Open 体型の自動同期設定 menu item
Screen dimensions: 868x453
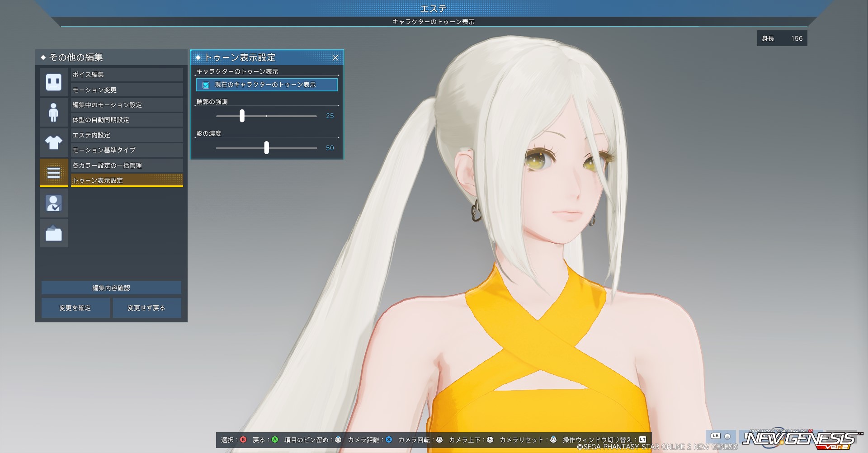[x=127, y=120]
